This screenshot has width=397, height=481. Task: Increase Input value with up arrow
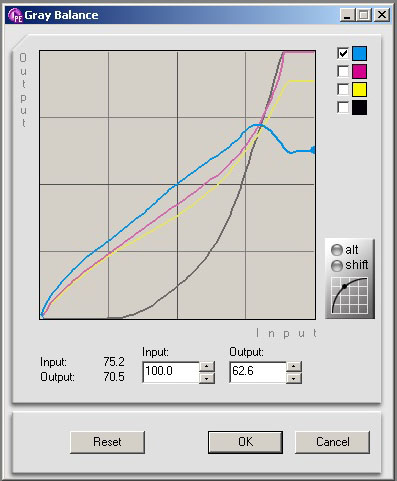207,367
